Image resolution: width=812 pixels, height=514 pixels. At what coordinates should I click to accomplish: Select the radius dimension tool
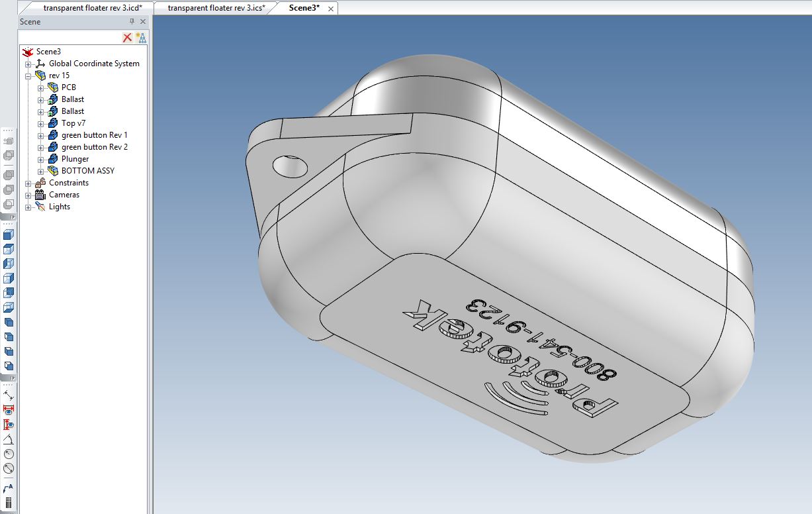9,454
